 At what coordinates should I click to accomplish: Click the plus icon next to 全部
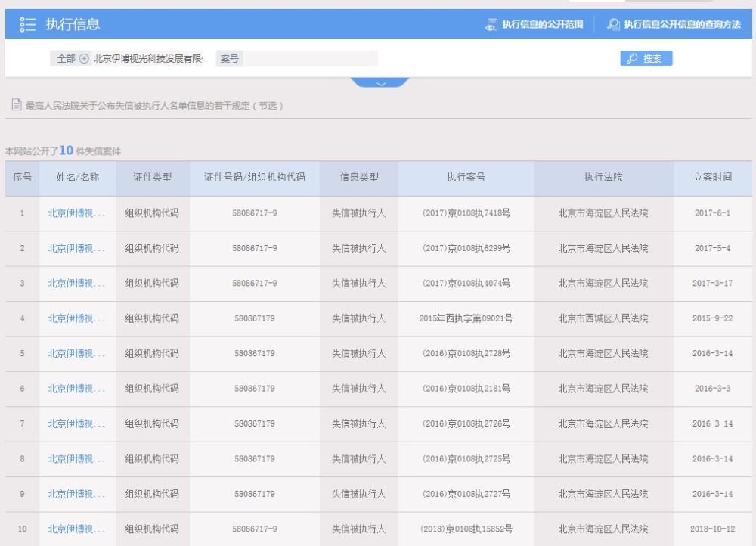[x=84, y=59]
